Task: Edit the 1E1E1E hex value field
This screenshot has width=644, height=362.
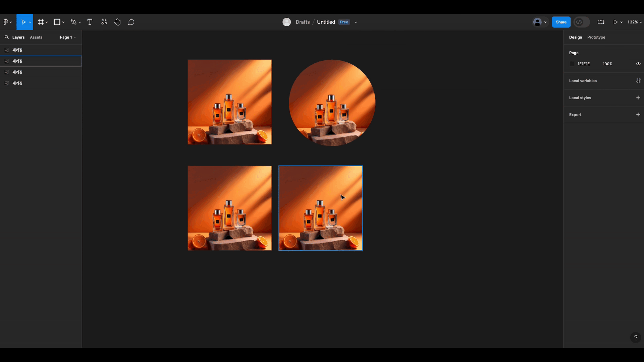Action: click(584, 64)
